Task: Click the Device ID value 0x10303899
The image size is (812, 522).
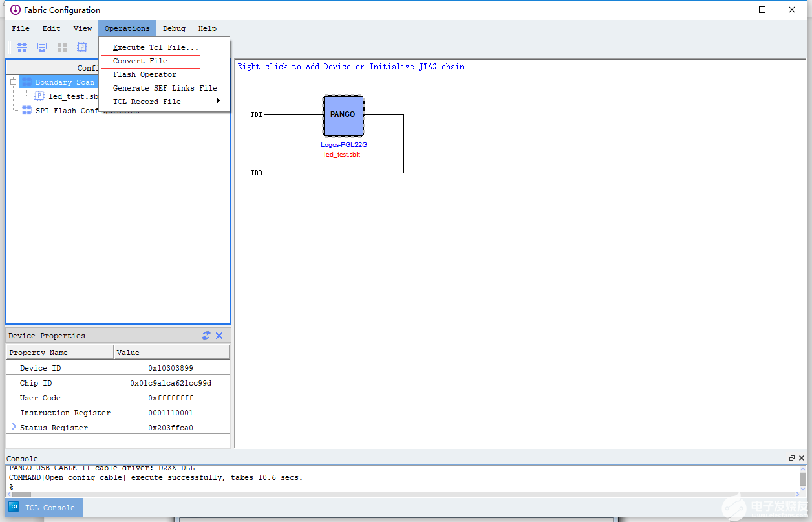Action: 171,367
